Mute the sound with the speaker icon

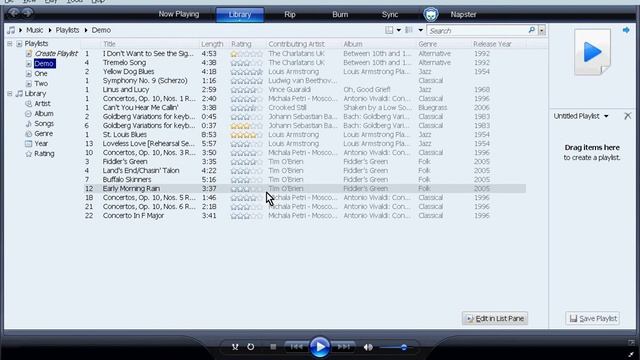[368, 347]
